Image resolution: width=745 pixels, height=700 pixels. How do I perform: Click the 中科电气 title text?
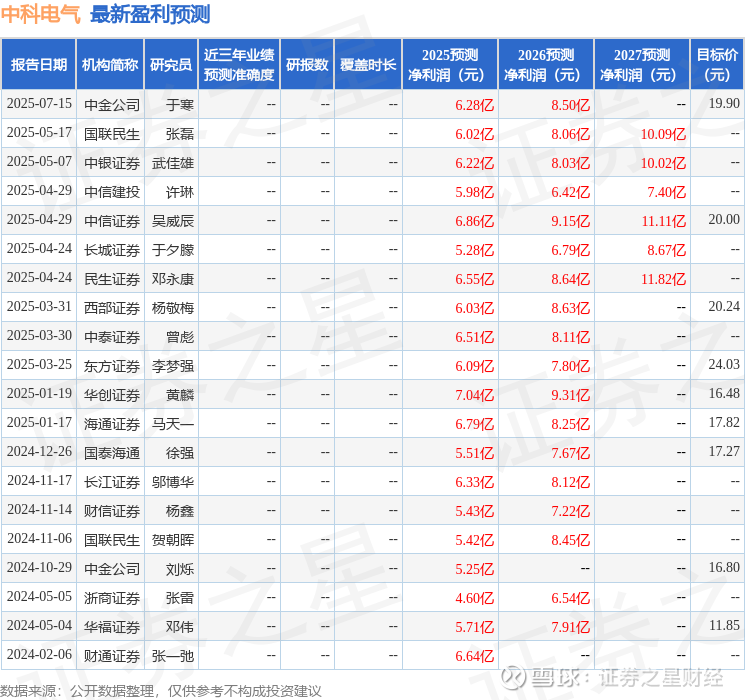(x=41, y=14)
